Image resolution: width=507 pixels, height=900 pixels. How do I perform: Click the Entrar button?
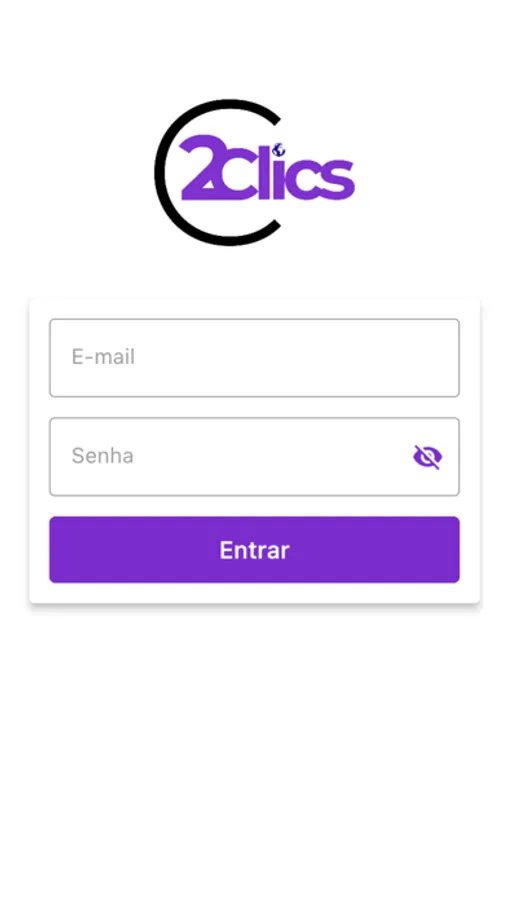pos(254,549)
